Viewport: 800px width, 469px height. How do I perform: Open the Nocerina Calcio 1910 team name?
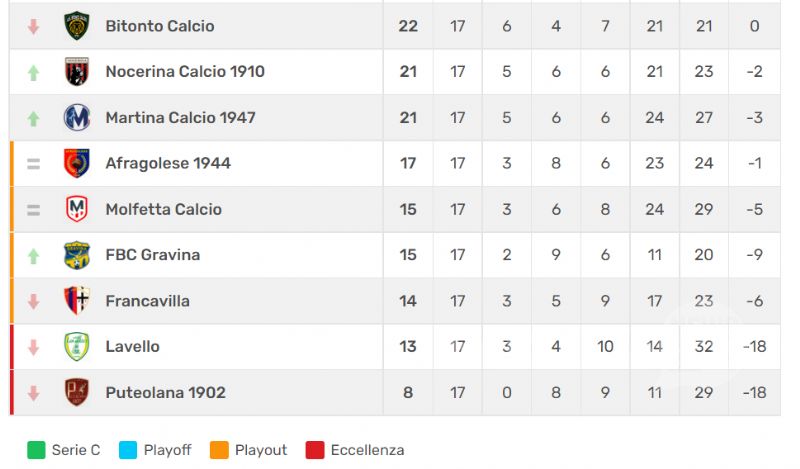pos(185,71)
